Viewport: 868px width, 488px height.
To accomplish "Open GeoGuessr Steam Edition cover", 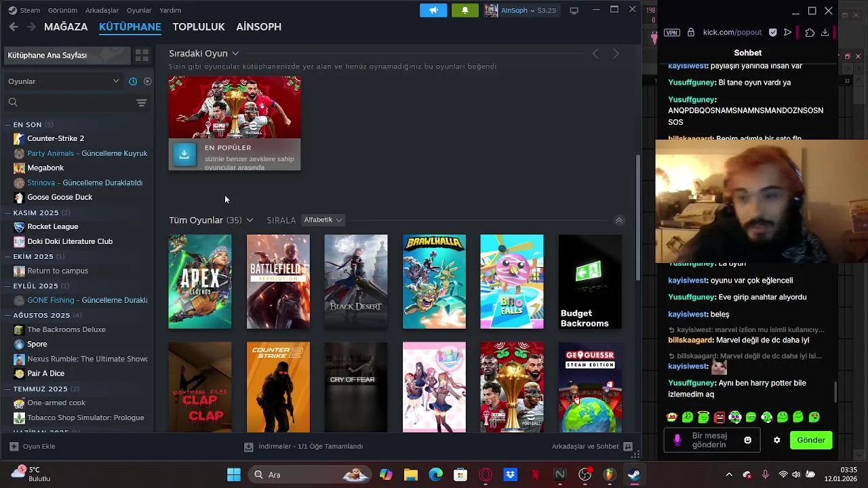I will point(590,387).
